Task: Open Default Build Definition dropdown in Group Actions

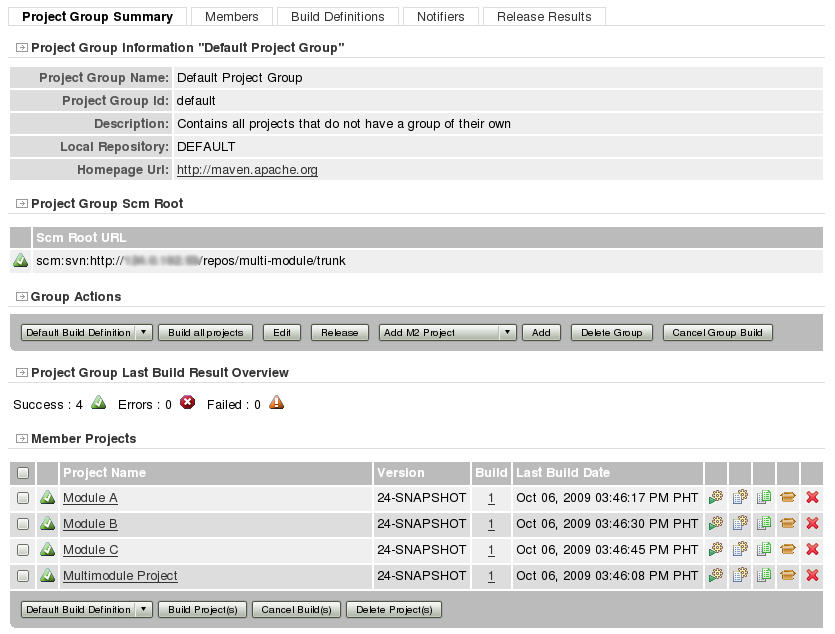Action: (87, 333)
